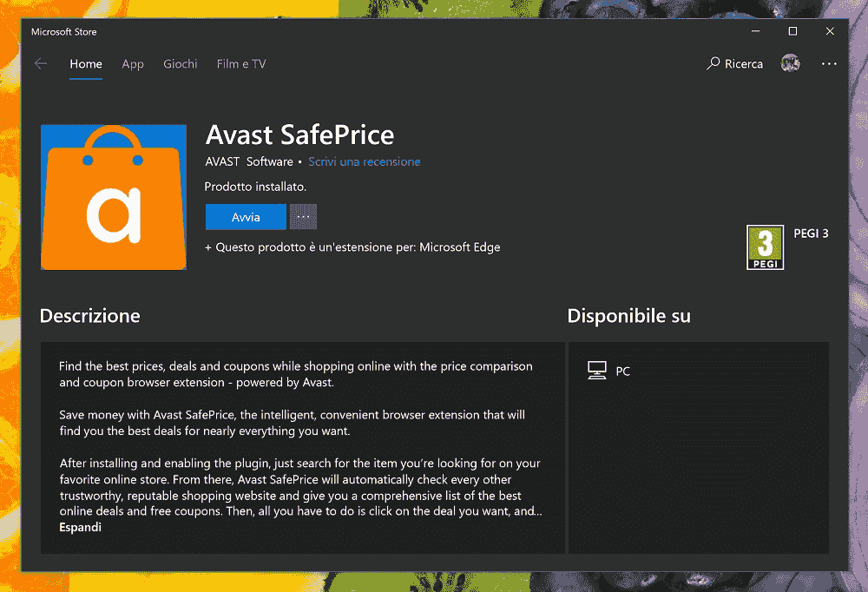Viewport: 868px width, 592px height.
Task: Click the user profile avatar
Action: (x=790, y=63)
